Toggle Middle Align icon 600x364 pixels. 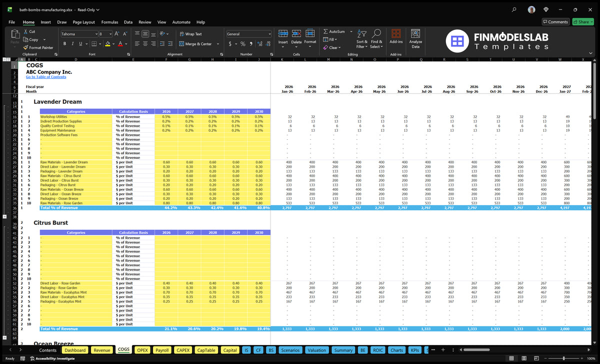coord(145,34)
